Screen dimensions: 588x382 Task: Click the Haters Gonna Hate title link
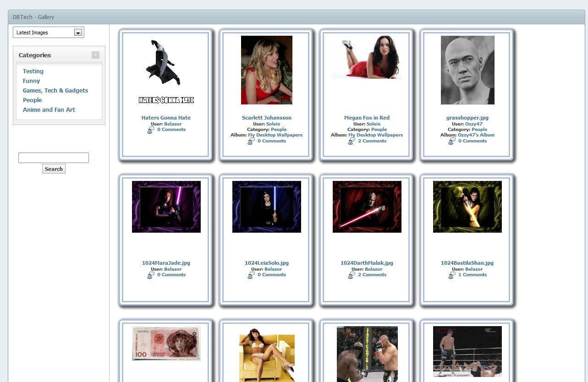[166, 118]
